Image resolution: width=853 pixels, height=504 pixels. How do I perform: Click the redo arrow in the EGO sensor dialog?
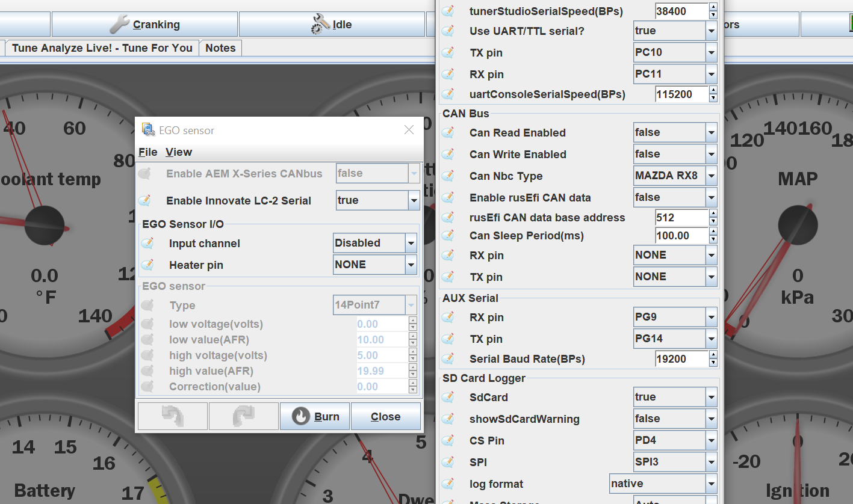(243, 416)
